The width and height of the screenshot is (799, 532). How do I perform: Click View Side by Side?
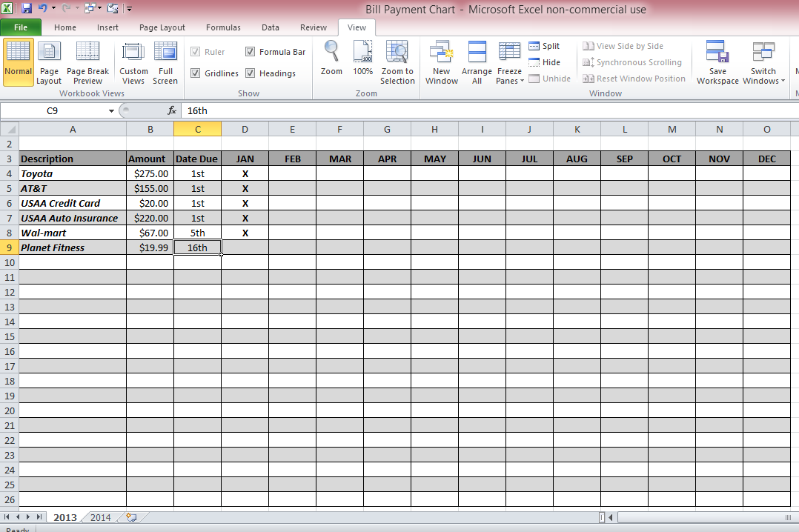[623, 46]
